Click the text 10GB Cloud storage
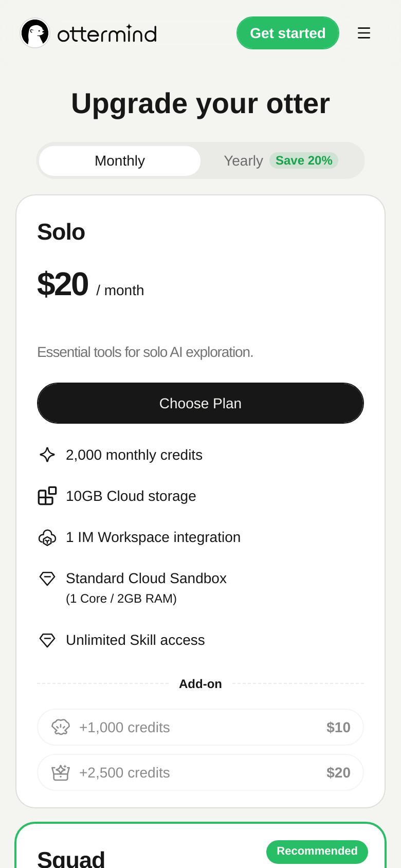401x868 pixels. [x=131, y=496]
